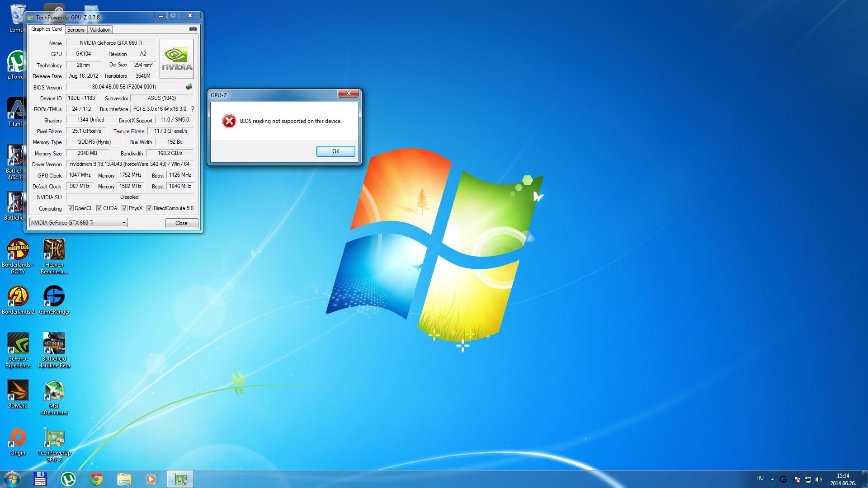Open the MSI Afterburner desktop icon
The height and width of the screenshot is (488, 868).
coord(54,398)
